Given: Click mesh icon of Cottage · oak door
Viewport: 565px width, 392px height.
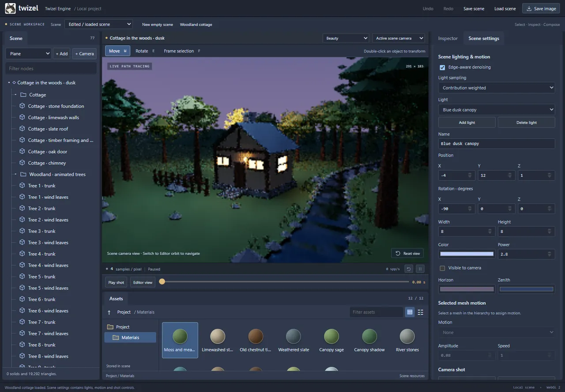Looking at the screenshot, I should point(22,152).
